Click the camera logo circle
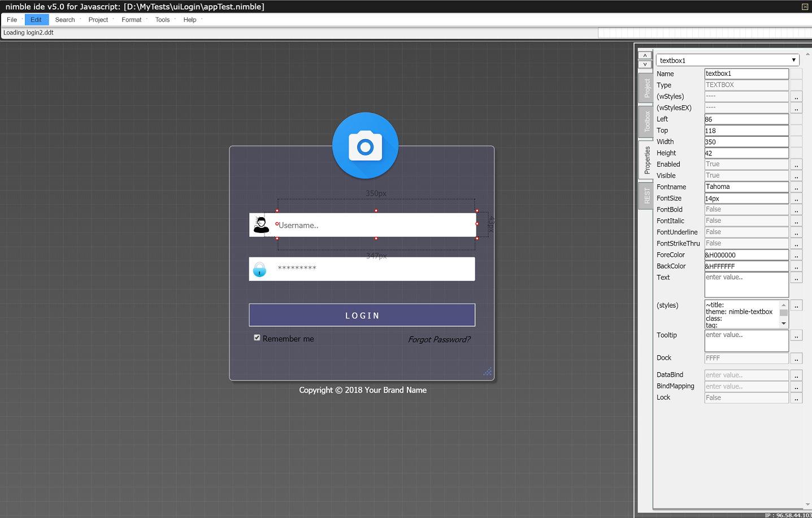 click(x=365, y=145)
